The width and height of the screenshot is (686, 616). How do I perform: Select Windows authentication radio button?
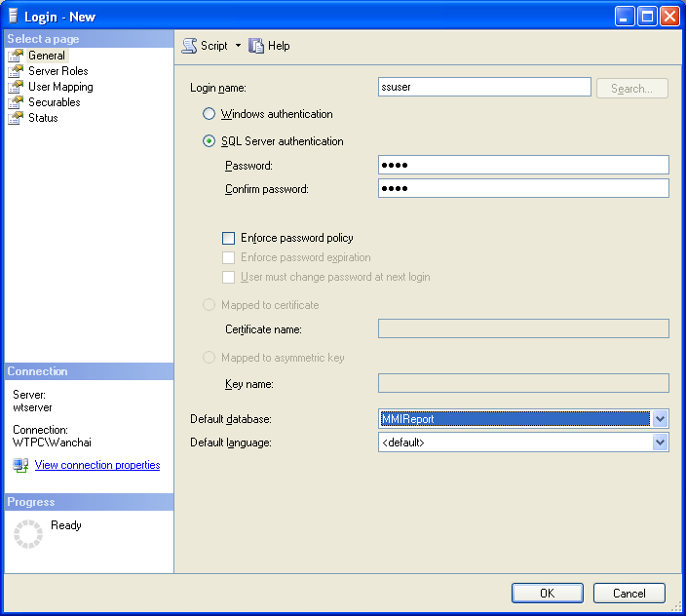coord(209,114)
